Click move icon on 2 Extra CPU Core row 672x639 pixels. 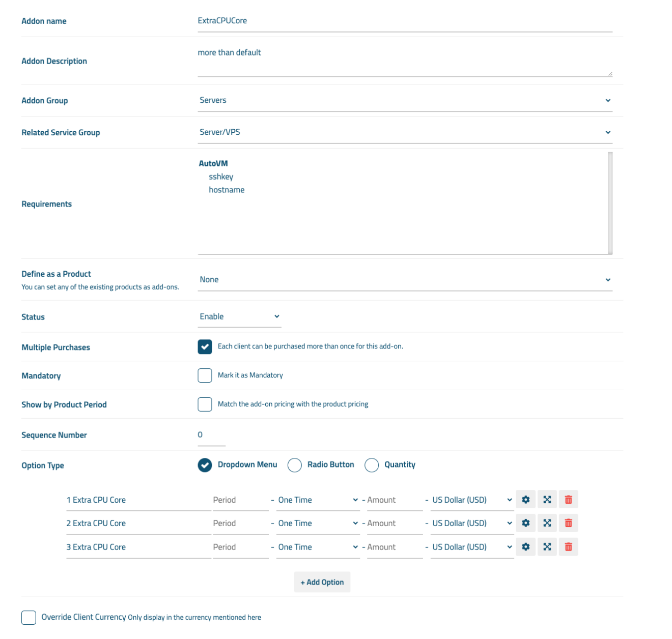(547, 523)
